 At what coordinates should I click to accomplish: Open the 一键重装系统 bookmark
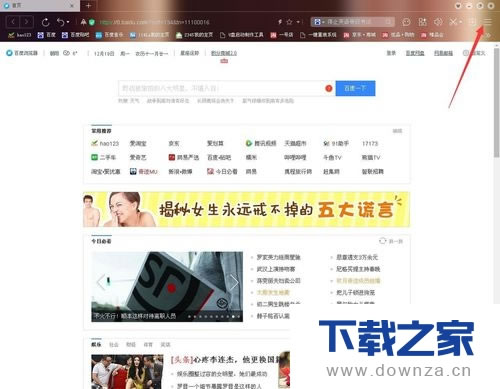(318, 35)
